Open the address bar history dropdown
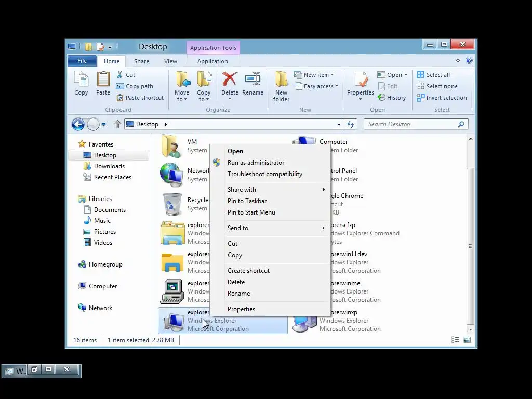Image resolution: width=532 pixels, height=399 pixels. 339,125
